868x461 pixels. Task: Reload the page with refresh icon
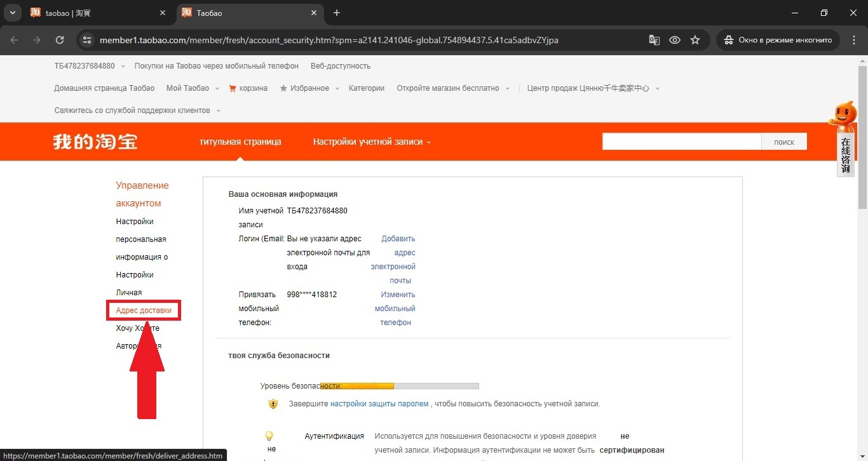coord(60,40)
